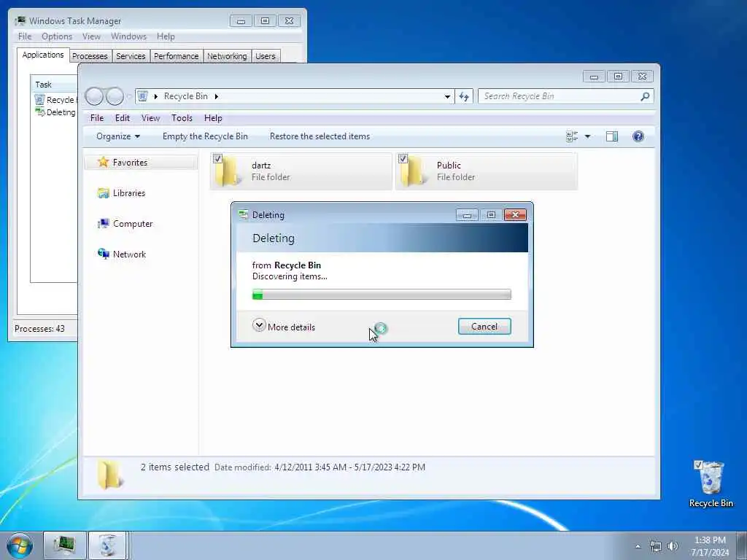
Task: Uncheck the Public folder checkbox
Action: click(x=403, y=158)
